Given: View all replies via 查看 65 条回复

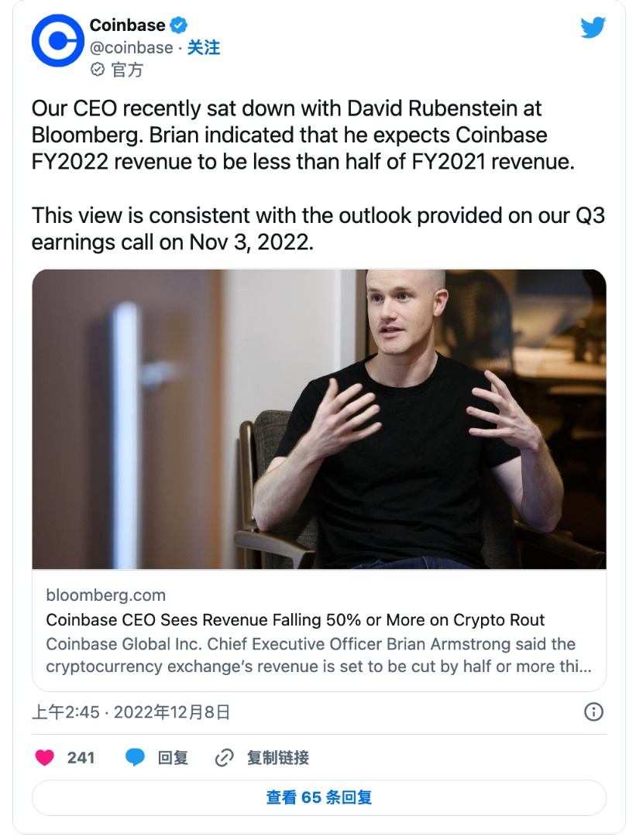Looking at the screenshot, I should (x=318, y=797).
